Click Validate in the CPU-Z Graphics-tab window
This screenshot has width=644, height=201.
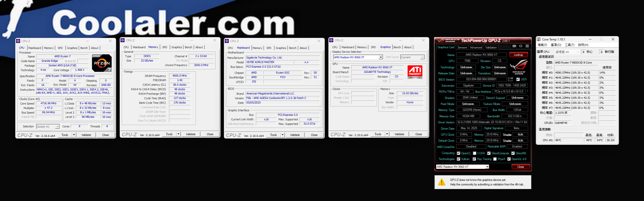(399, 134)
